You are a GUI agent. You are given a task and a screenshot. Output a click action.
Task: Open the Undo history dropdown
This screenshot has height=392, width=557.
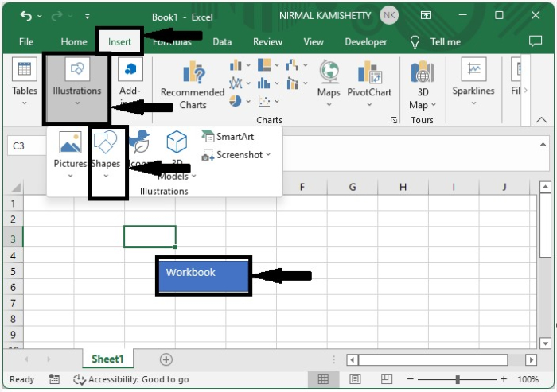(x=40, y=16)
